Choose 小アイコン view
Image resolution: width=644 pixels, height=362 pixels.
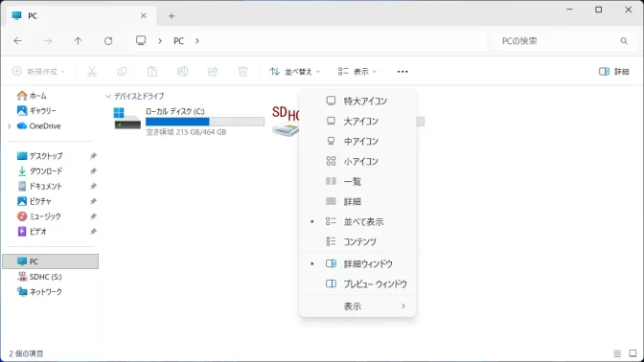[357, 161]
